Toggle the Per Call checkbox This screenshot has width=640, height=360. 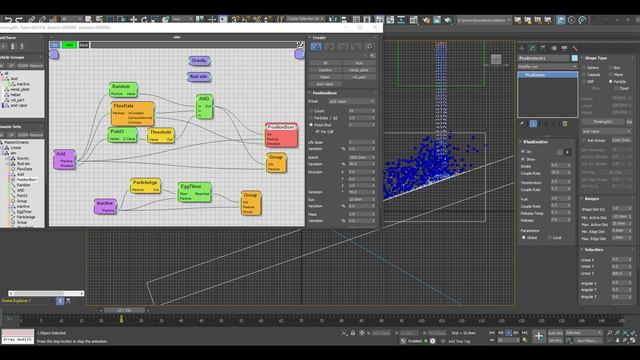coord(318,132)
